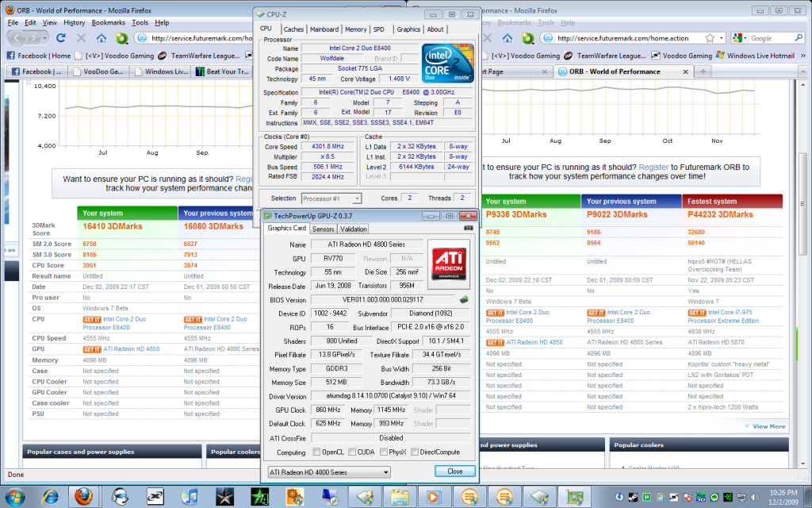Open back/forward history dropdown in left Firefox
Image resolution: width=812 pixels, height=508 pixels.
44,38
